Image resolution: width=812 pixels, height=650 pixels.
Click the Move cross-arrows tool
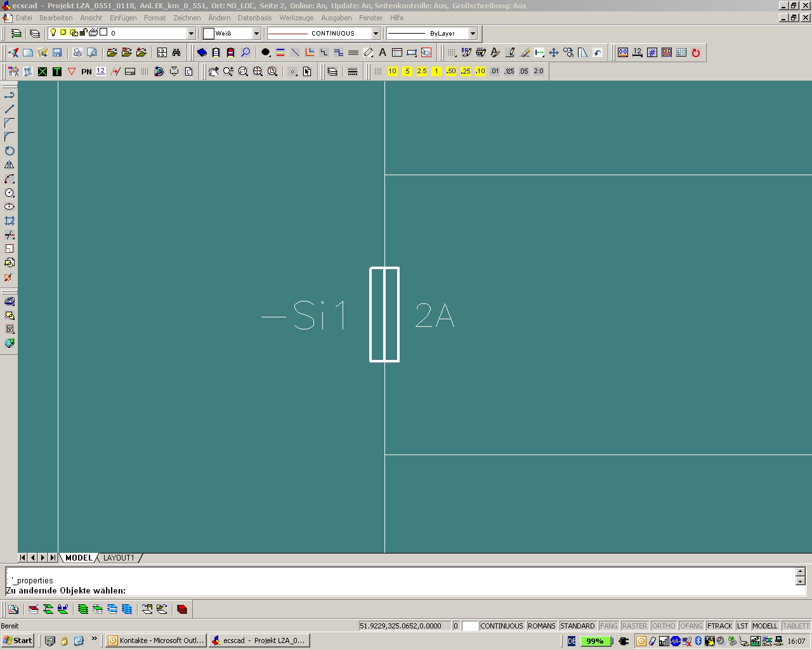tap(554, 53)
